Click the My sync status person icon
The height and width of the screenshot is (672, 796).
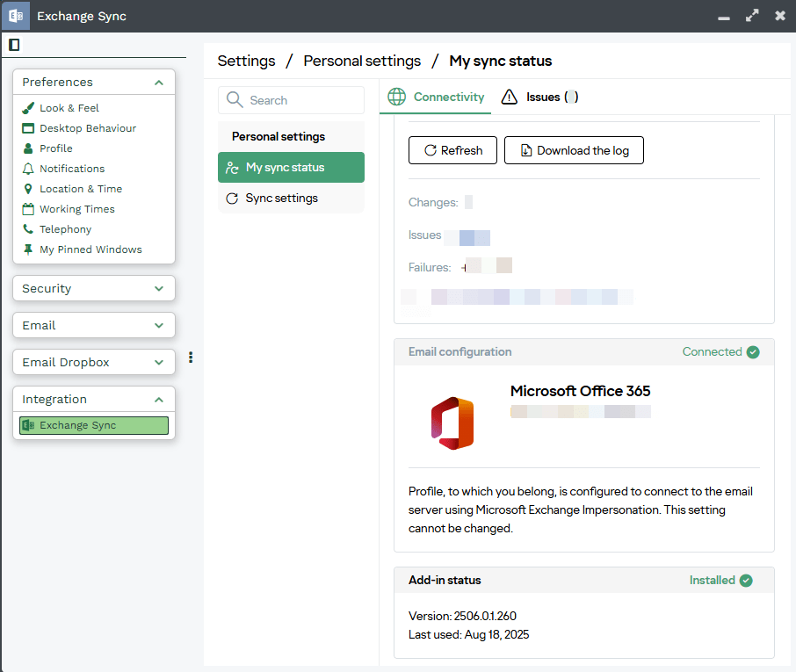point(232,168)
